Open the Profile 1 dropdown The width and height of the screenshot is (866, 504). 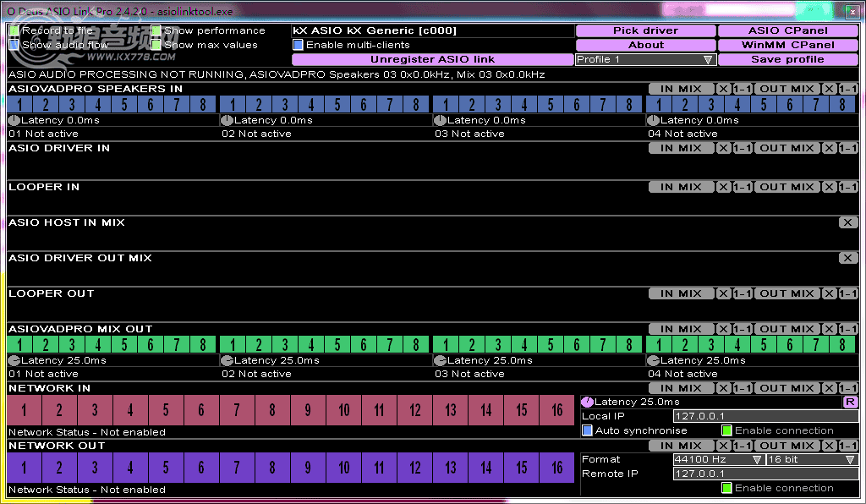tap(645, 60)
